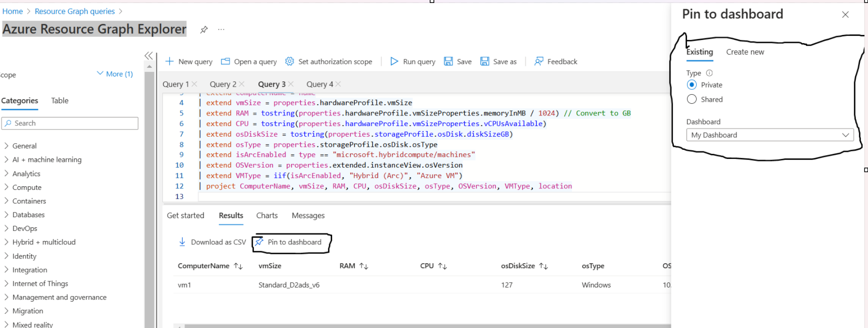Viewport: 868px width, 328px height.
Task: Download results as CSV
Action: click(212, 242)
